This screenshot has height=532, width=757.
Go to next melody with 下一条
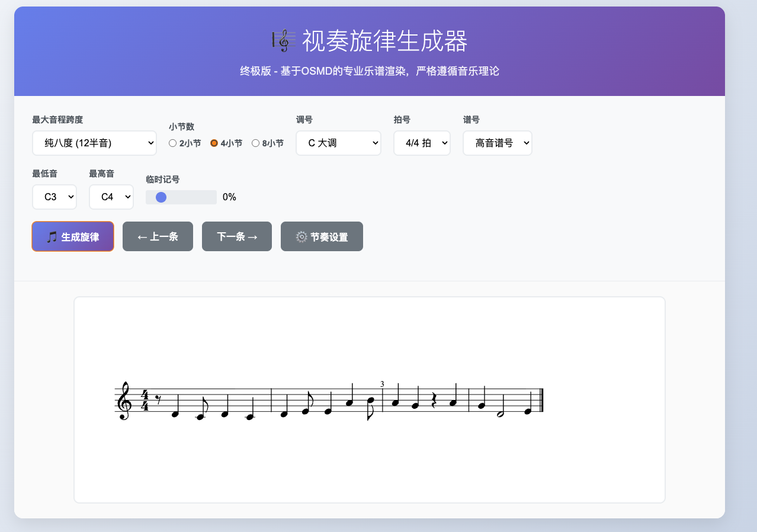tap(237, 236)
